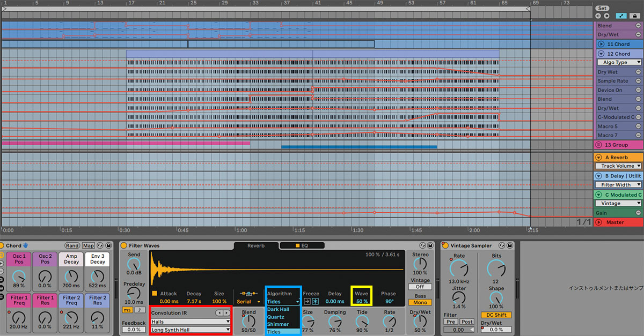The image size is (644, 336).
Task: Remove the Dry Wet lane under Algo Type
Action: 639,72
